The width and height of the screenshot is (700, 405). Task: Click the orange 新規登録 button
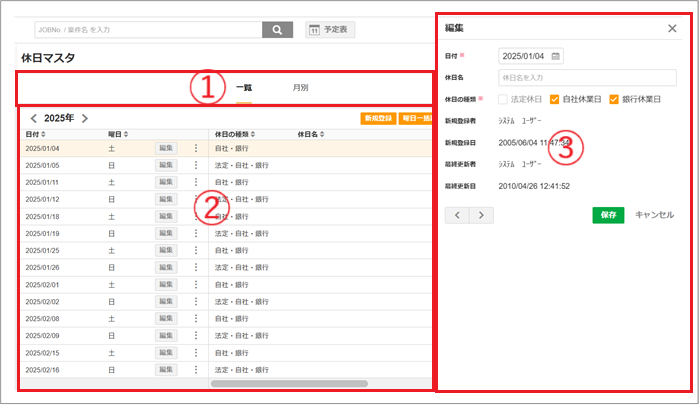pyautogui.click(x=377, y=118)
